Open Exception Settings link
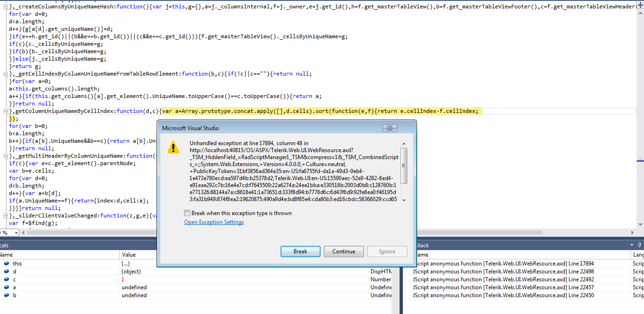Image resolution: width=644 pixels, height=314 pixels. tap(214, 222)
